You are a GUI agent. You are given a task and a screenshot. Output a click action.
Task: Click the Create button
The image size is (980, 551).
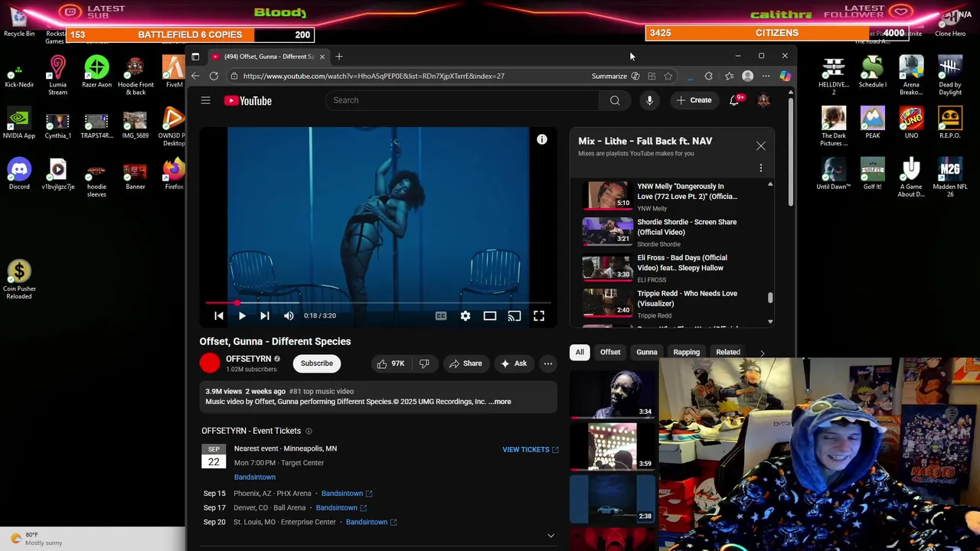coord(694,100)
